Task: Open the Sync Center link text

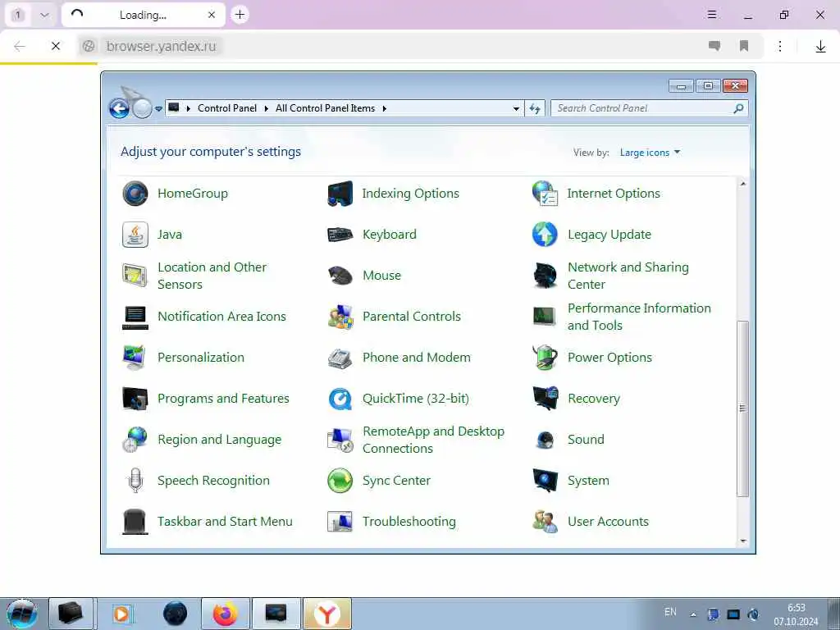Action: coord(396,481)
